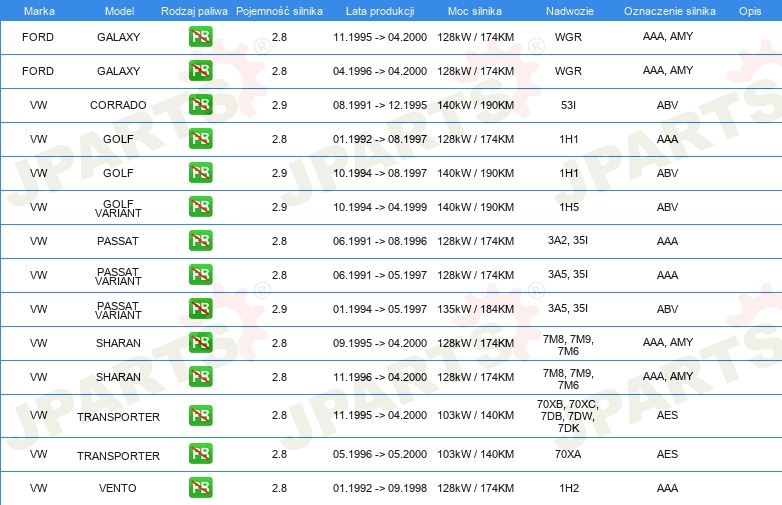Click 140kW / 190KM in Corrado row

click(x=476, y=105)
